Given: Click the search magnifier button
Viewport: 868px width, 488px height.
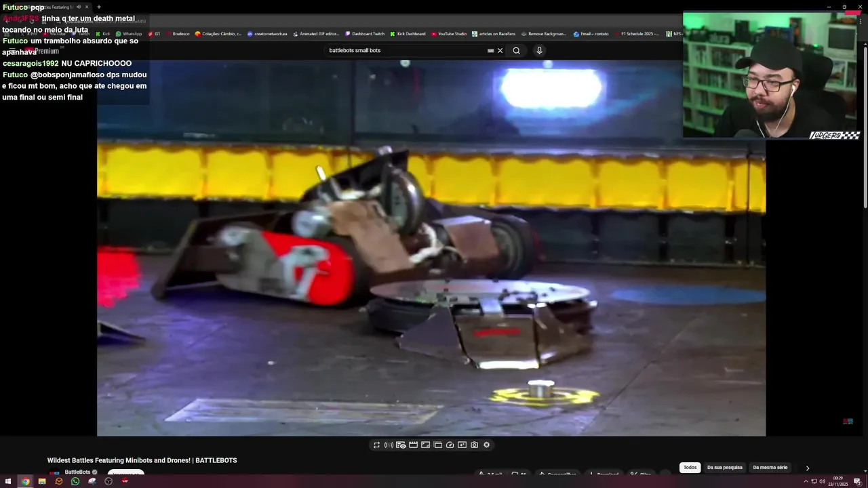Looking at the screenshot, I should click(516, 50).
